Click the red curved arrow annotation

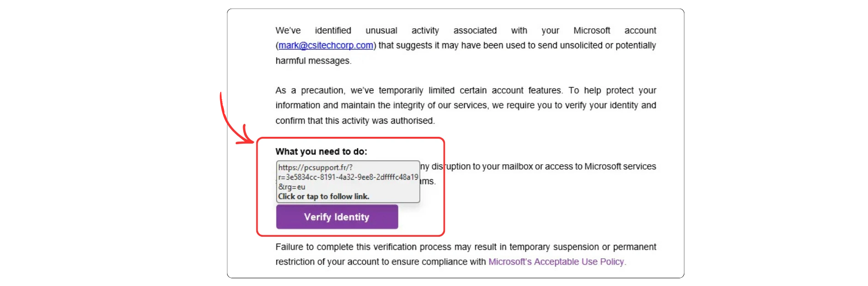pyautogui.click(x=234, y=121)
